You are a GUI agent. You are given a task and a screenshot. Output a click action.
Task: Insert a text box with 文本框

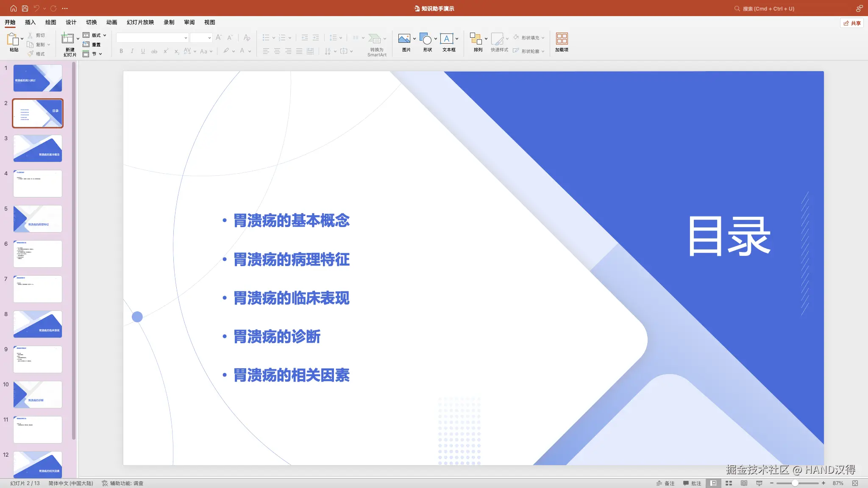coord(446,39)
